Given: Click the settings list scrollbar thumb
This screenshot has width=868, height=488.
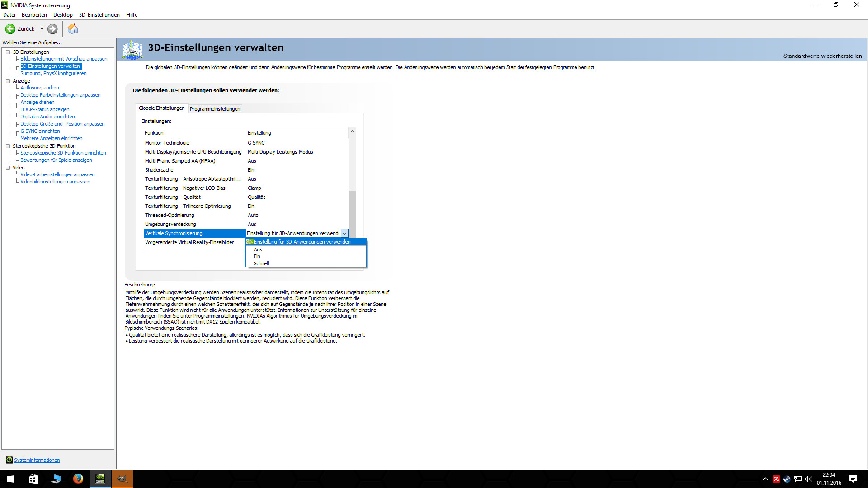Looking at the screenshot, I should click(x=352, y=212).
